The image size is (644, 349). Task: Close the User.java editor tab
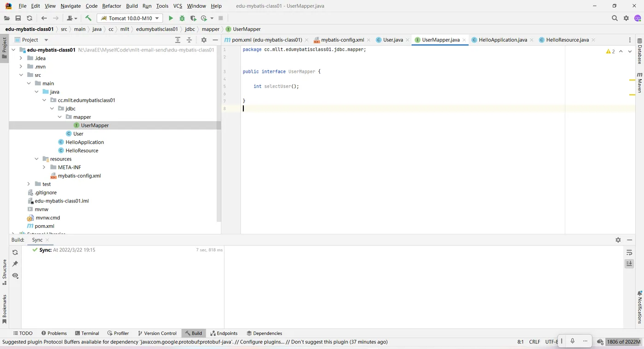pos(408,40)
